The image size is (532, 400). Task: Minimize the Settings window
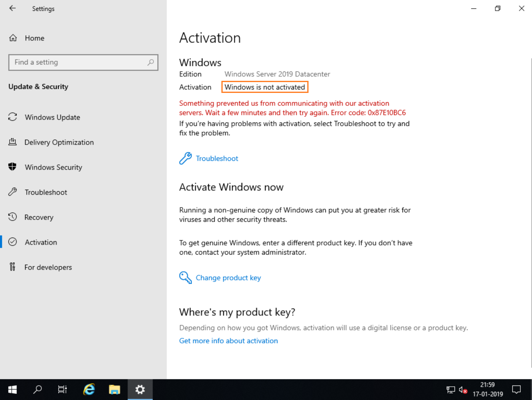tap(474, 8)
